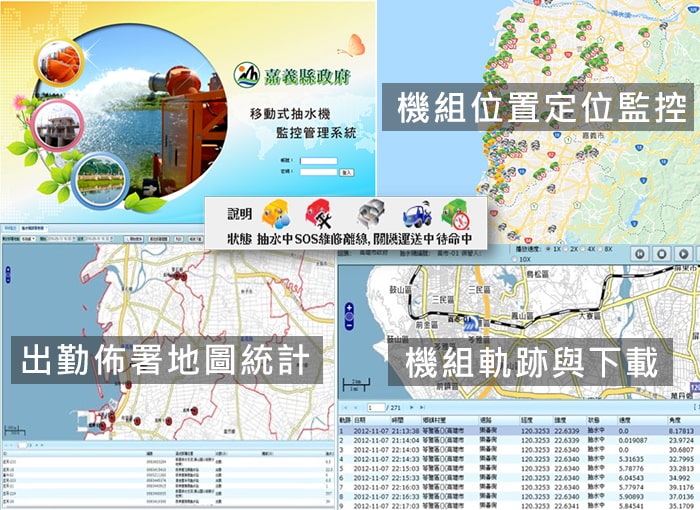Select 8X playback speed
The image size is (700, 510).
(601, 249)
